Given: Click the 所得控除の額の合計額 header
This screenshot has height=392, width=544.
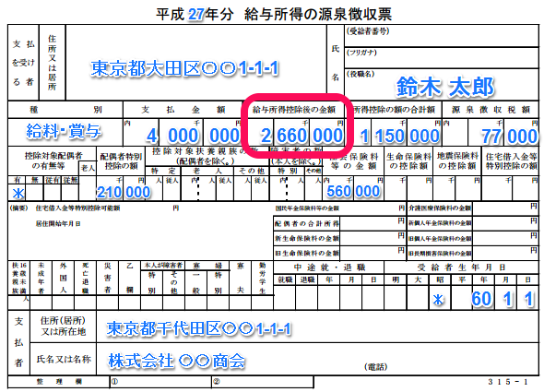Looking at the screenshot, I should click(x=394, y=110).
